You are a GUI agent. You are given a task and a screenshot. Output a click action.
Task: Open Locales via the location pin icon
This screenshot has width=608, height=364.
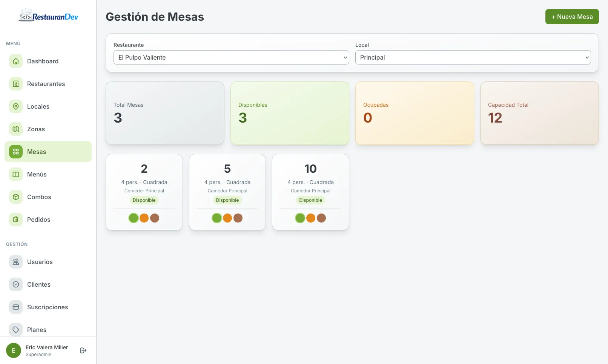(x=15, y=106)
